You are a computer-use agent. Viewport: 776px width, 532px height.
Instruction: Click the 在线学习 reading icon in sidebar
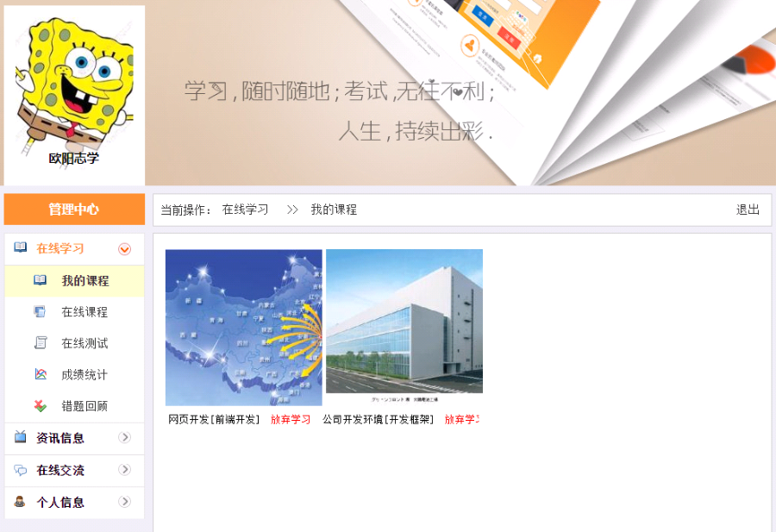(x=19, y=249)
